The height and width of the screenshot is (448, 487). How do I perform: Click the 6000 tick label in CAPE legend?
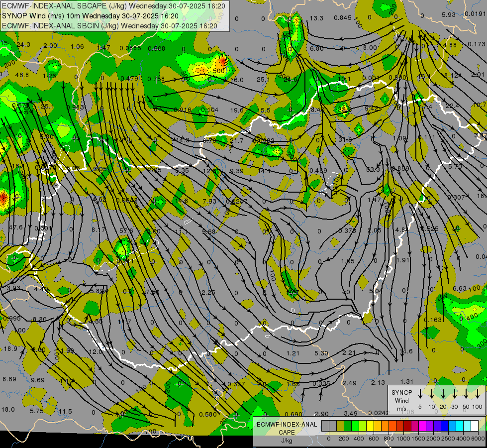click(478, 439)
